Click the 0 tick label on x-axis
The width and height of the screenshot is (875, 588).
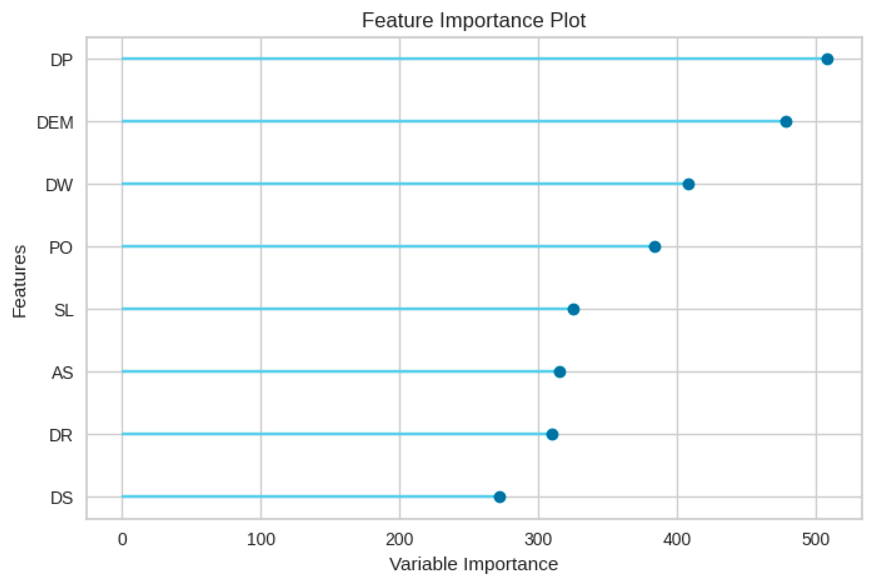pyautogui.click(x=122, y=540)
